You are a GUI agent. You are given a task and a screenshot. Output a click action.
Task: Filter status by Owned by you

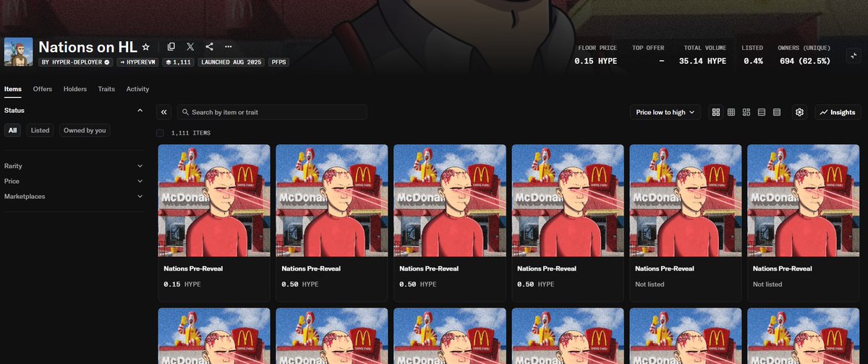tap(85, 130)
